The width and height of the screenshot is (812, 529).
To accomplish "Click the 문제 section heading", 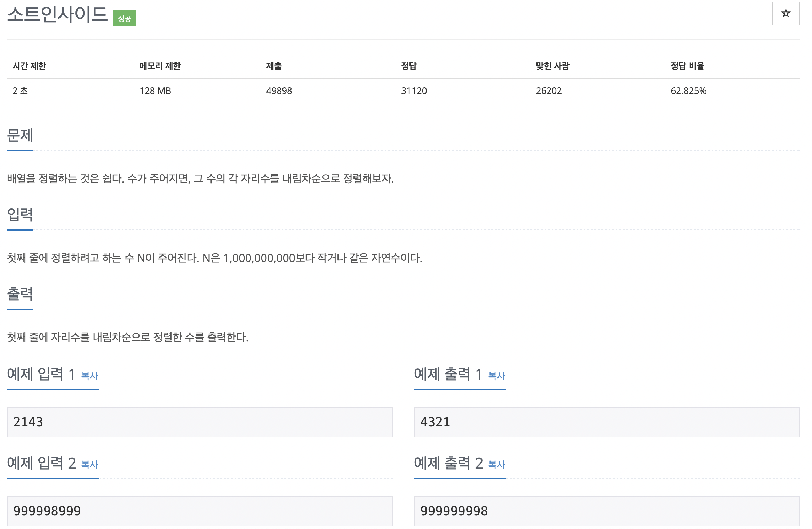I will (20, 135).
